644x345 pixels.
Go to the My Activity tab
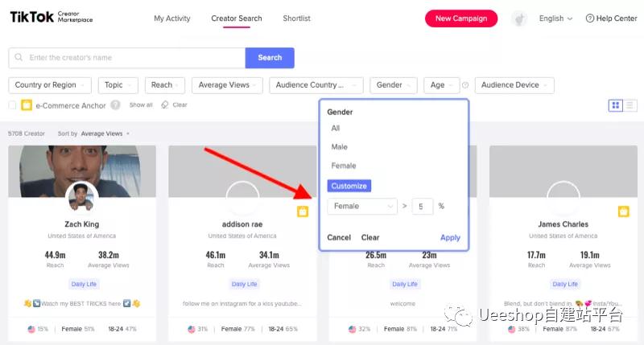coord(172,18)
